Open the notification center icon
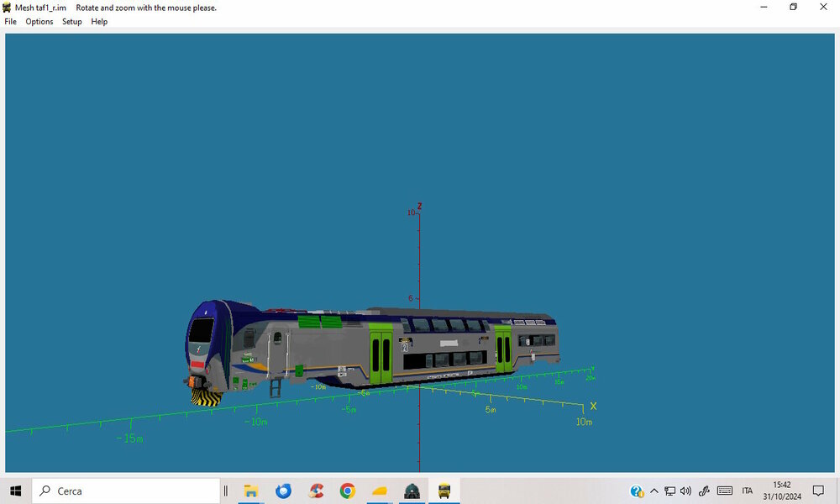 coord(818,491)
